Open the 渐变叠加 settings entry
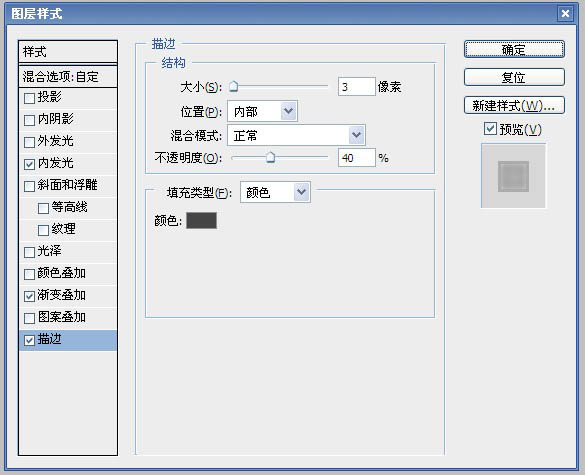The image size is (585, 475). point(62,296)
